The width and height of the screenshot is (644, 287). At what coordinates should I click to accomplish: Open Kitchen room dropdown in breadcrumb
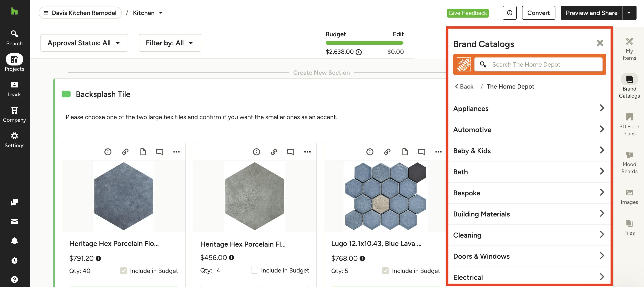click(x=148, y=13)
